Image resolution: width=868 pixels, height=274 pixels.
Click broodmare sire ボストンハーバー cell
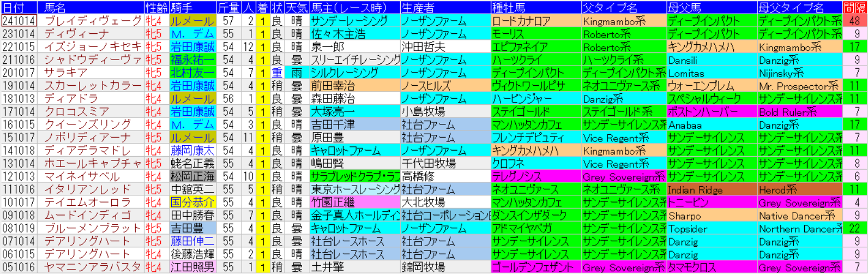(712, 112)
